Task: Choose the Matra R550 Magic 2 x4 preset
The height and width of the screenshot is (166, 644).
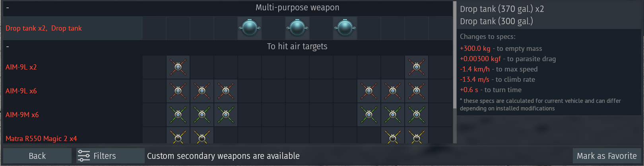Action: click(x=41, y=139)
